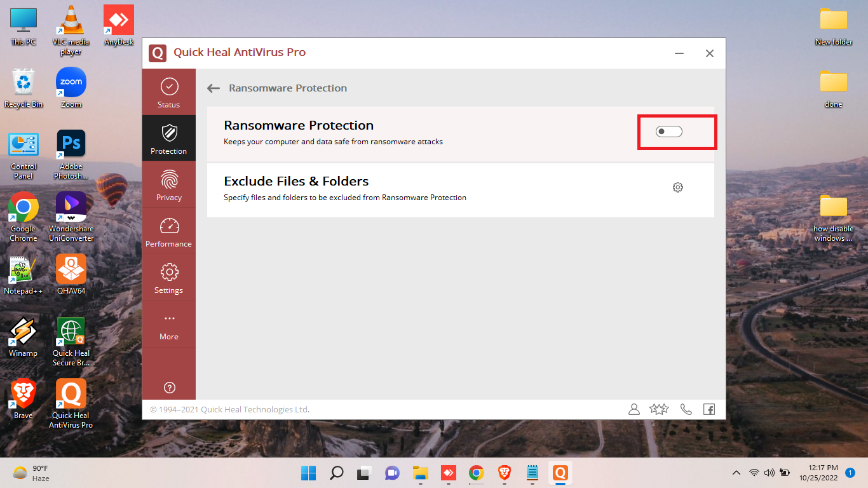Select Quick Heal Secure Browser desktop shortcut
The width and height of the screenshot is (868, 488).
(71, 341)
